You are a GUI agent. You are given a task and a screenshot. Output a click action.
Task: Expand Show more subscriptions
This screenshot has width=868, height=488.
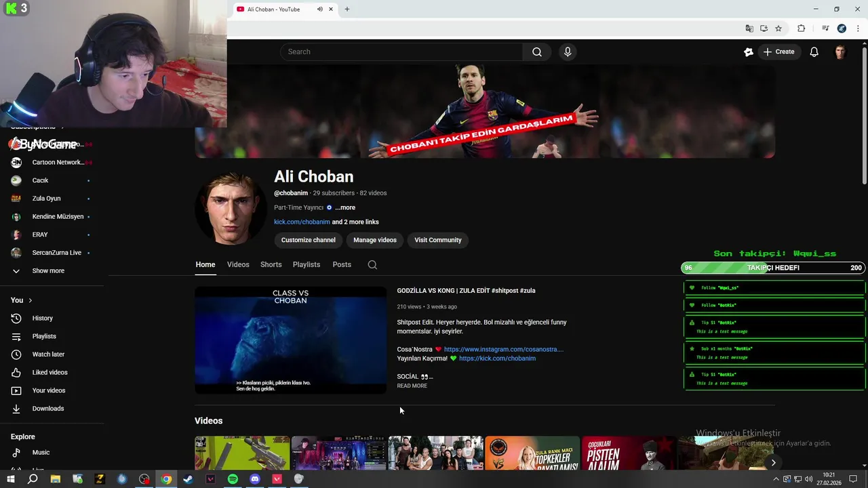point(47,271)
